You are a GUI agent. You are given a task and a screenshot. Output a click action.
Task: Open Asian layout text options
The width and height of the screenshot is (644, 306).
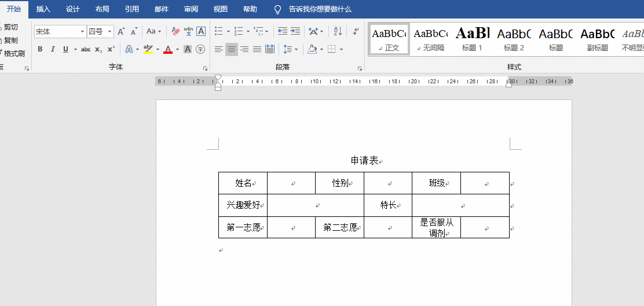point(313,31)
